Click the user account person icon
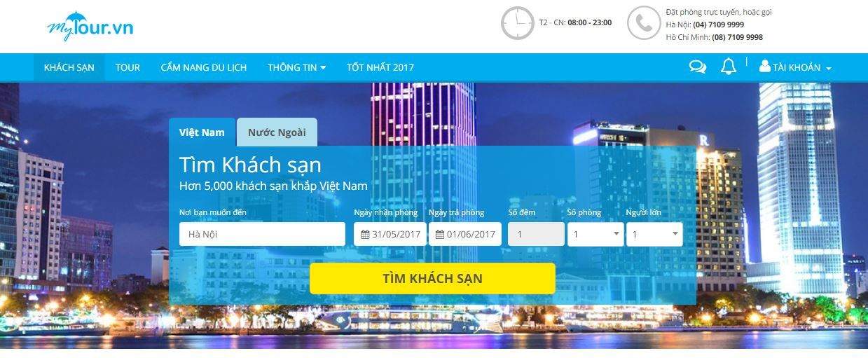 coord(764,67)
